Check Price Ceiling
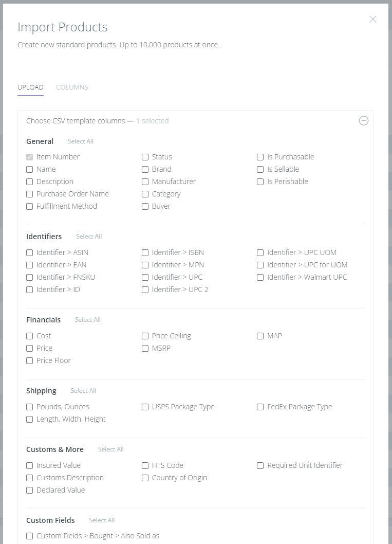Image resolution: width=392 pixels, height=544 pixels. (145, 336)
